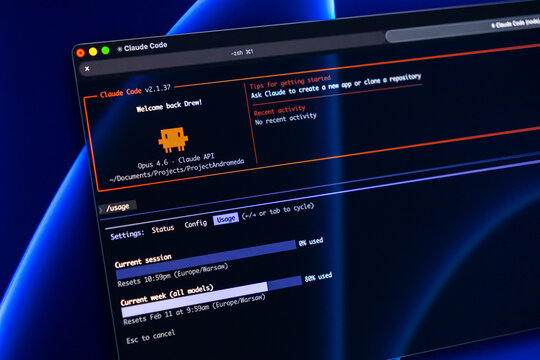540x360 pixels.
Task: Click the ~/Documents/Projects/ProjectAndromeda path
Action: coord(177,170)
